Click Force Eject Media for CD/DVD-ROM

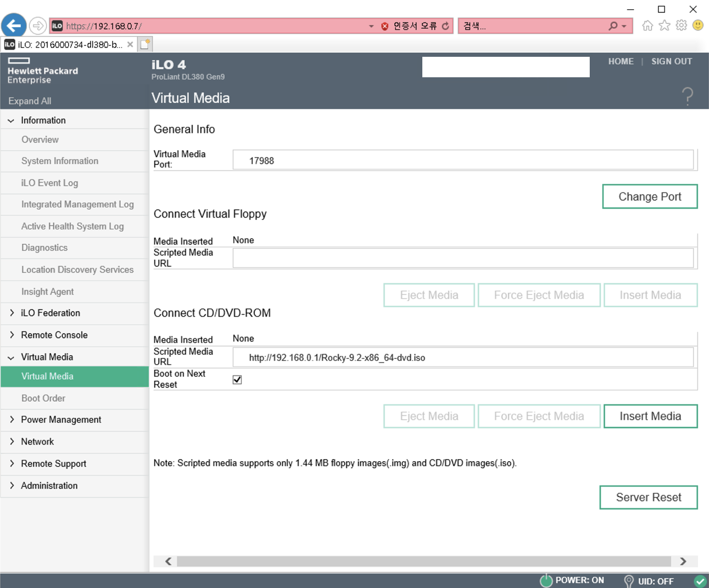[539, 416]
